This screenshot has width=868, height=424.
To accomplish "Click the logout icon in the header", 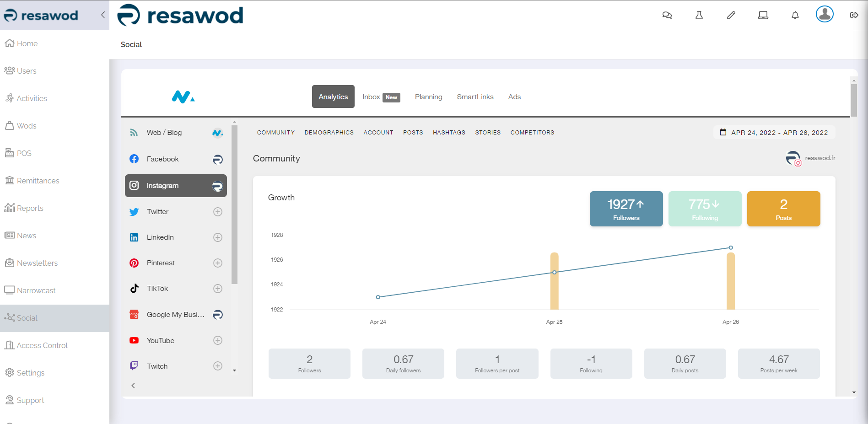I will (854, 15).
